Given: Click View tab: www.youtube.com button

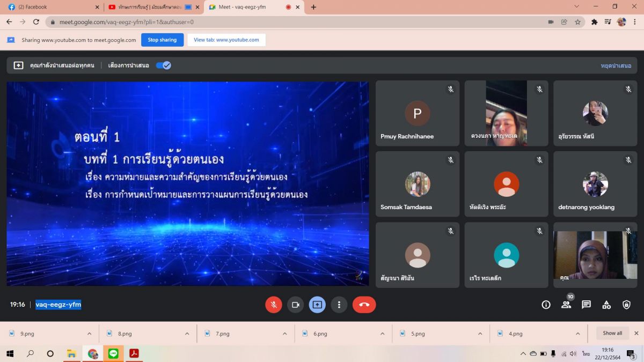Looking at the screenshot, I should tap(226, 40).
